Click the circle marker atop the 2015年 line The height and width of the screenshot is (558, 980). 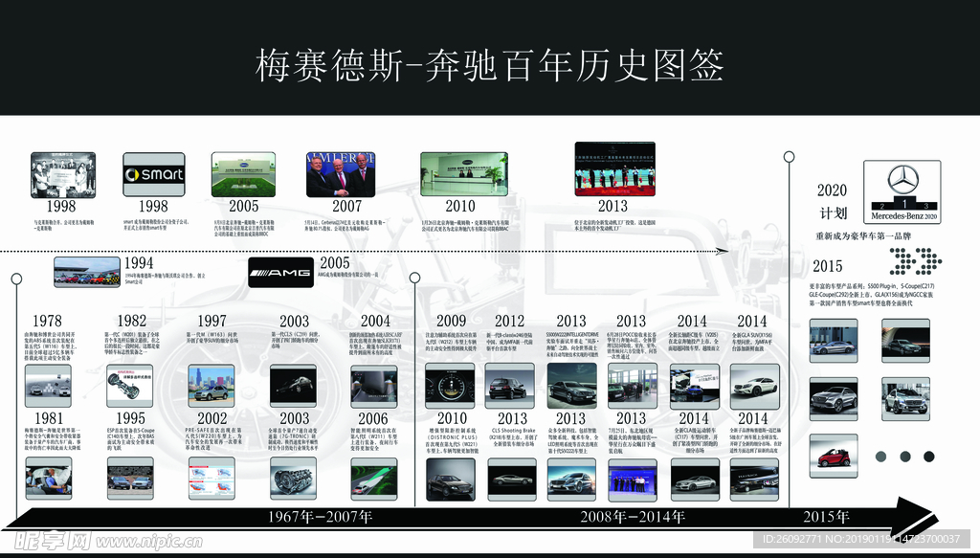[790, 157]
